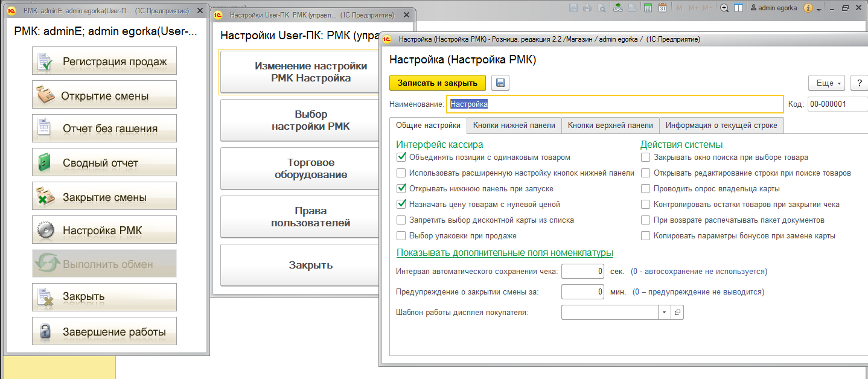Enable Проводить опрос владельца карты

point(646,189)
